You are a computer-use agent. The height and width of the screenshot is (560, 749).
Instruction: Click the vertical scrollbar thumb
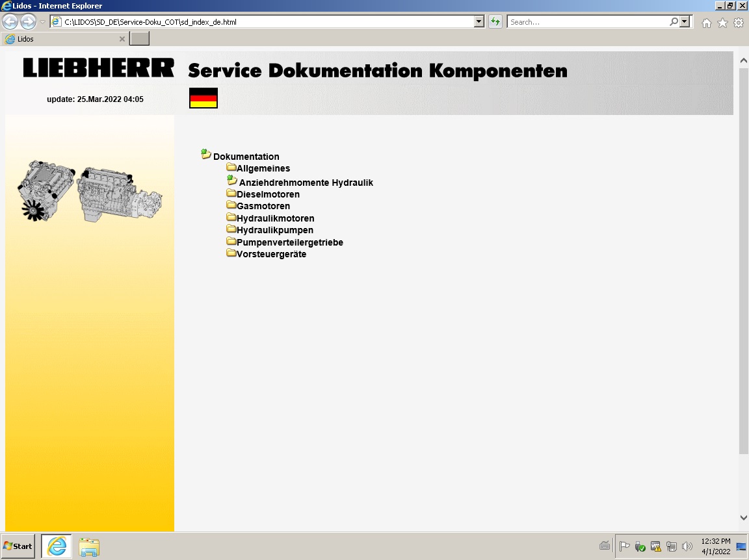click(743, 261)
